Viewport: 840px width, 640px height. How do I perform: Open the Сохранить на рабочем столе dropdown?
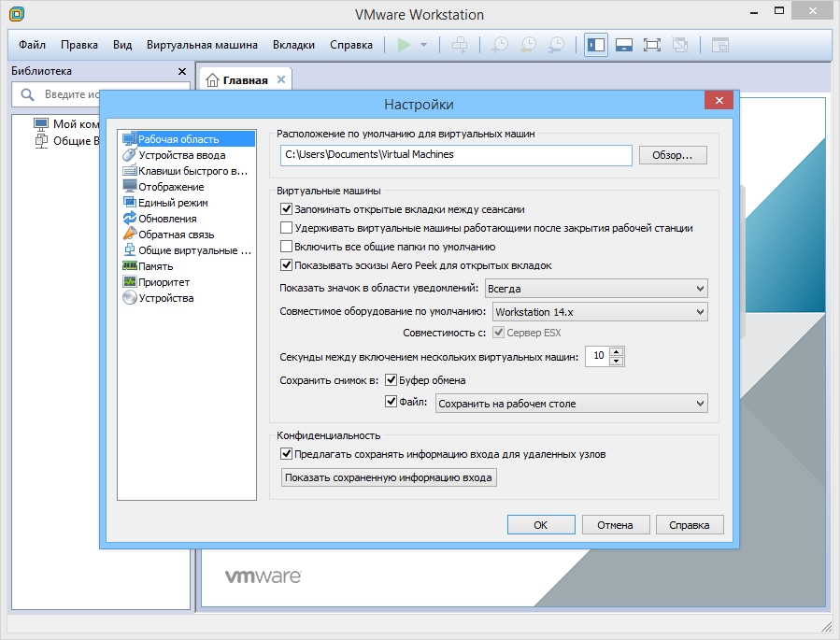point(571,404)
